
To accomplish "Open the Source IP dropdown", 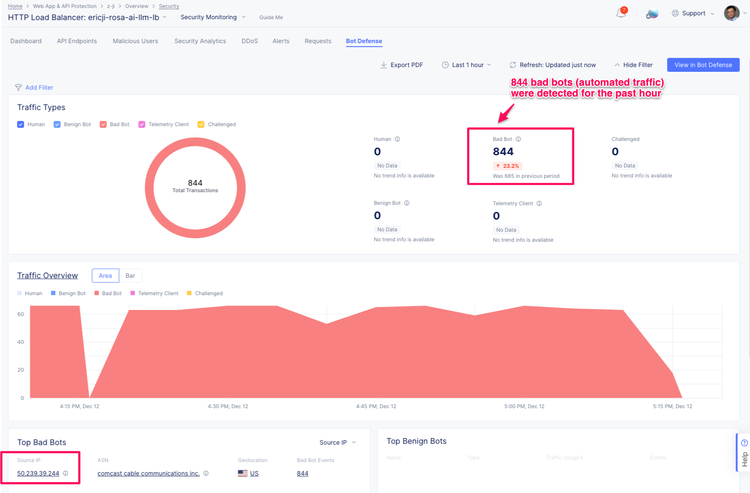I will [x=337, y=442].
